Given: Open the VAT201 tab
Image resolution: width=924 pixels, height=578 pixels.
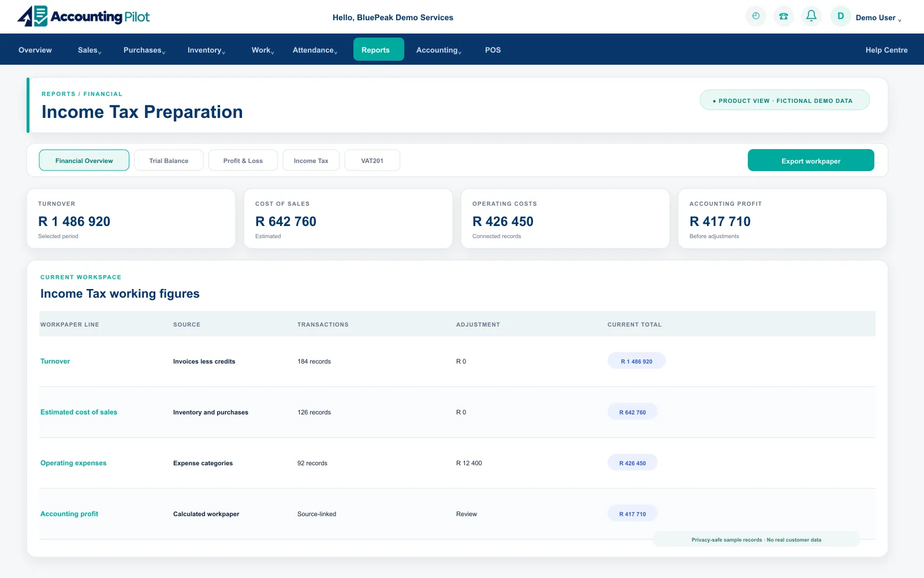Looking at the screenshot, I should click(372, 161).
